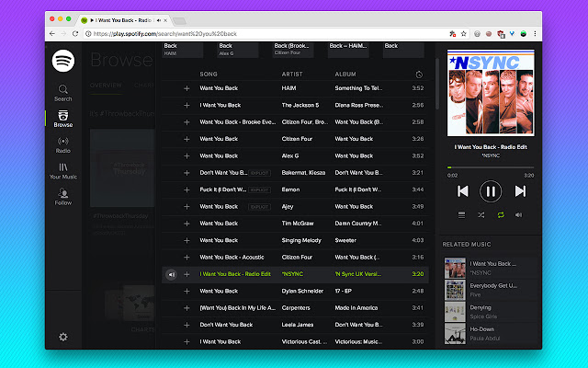Screen dimensions: 588x368
Task: Open Radio in the sidebar
Action: (63, 145)
